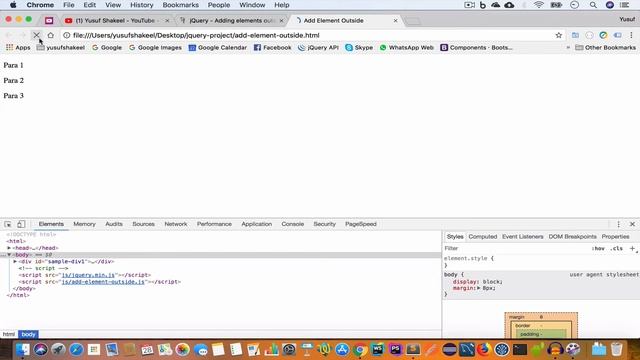Open the Trash in the Dock

[x=616, y=349]
